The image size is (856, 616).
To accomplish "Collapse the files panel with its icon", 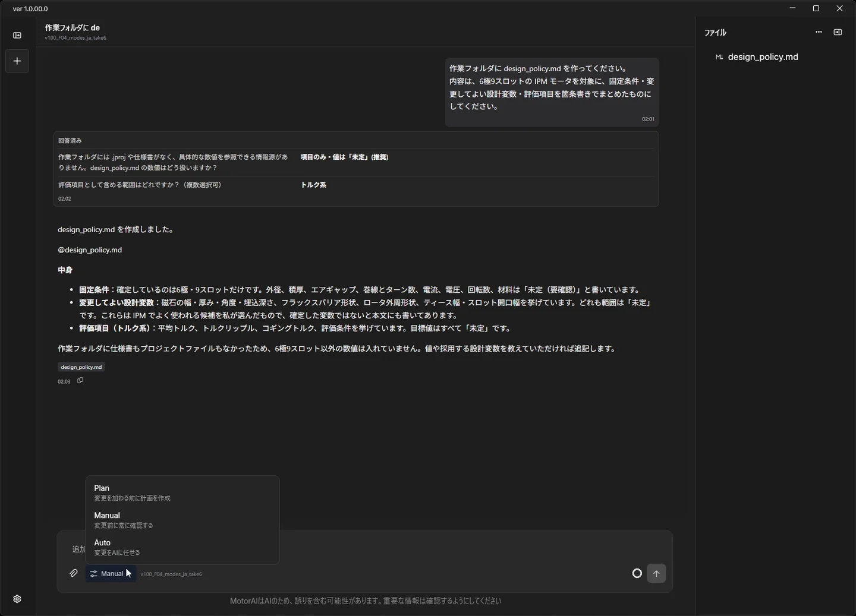I will click(838, 32).
